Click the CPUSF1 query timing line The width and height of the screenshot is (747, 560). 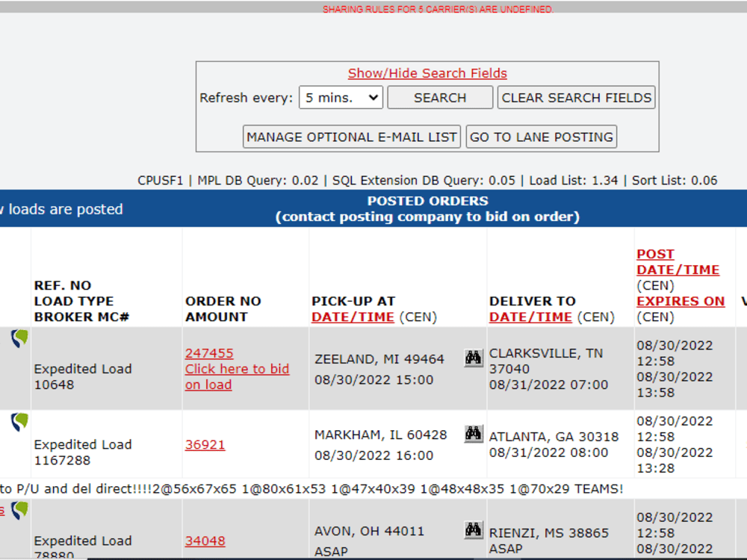427,181
